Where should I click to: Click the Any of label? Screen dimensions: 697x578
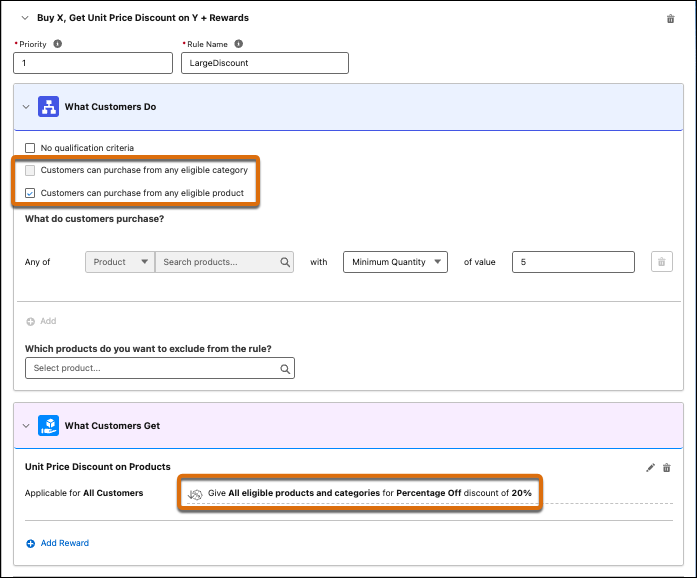37,262
